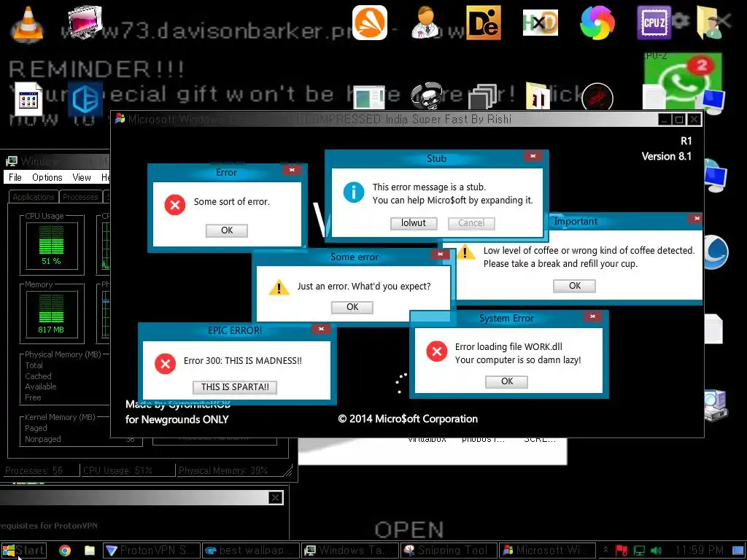The width and height of the screenshot is (747, 560).
Task: Launch the HxD hex editor icon
Action: (540, 23)
